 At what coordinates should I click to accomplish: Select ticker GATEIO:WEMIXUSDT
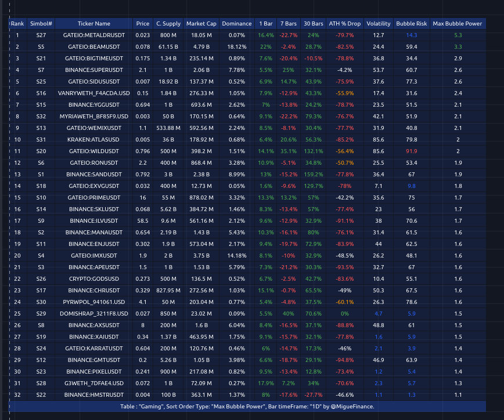[x=94, y=128]
